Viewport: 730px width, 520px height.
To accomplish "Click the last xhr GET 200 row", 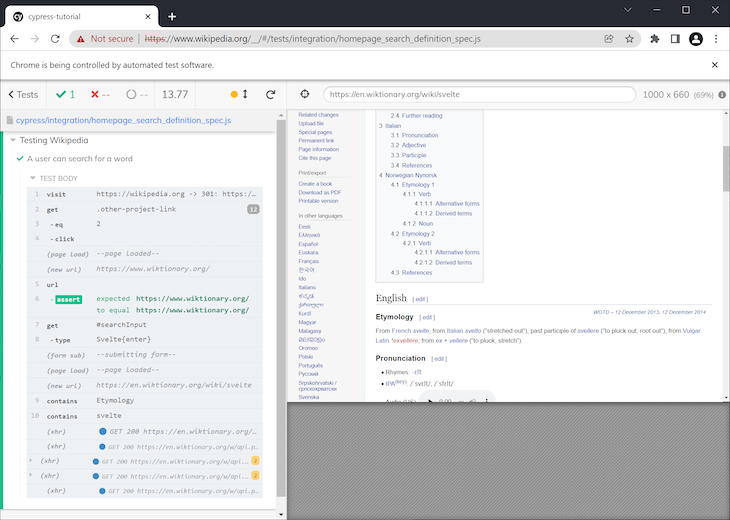I will click(144, 491).
